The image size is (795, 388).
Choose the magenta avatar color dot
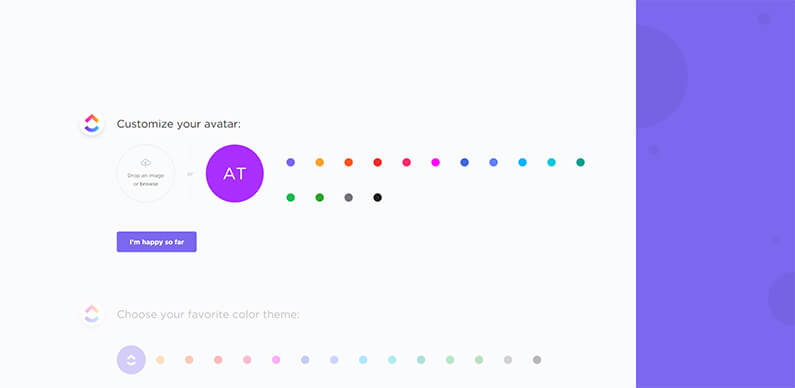point(436,162)
